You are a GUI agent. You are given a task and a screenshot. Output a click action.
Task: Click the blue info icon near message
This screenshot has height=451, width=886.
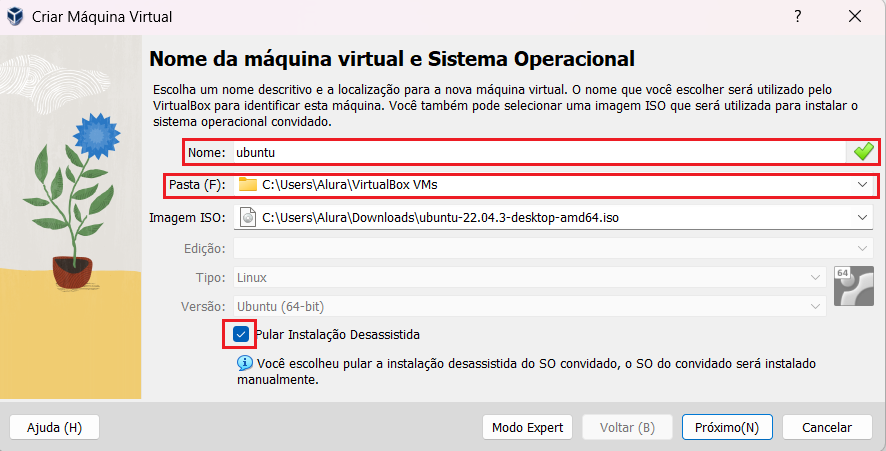(x=244, y=363)
